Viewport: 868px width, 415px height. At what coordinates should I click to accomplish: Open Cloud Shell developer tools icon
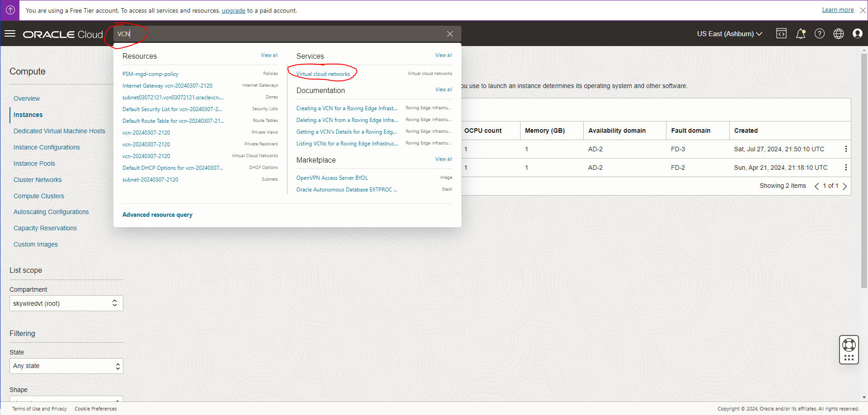[781, 34]
